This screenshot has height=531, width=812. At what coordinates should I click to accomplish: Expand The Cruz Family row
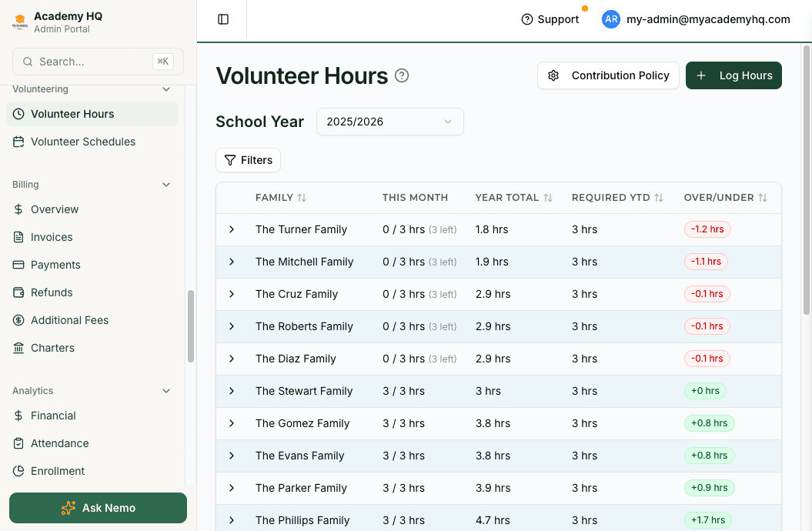(x=232, y=294)
